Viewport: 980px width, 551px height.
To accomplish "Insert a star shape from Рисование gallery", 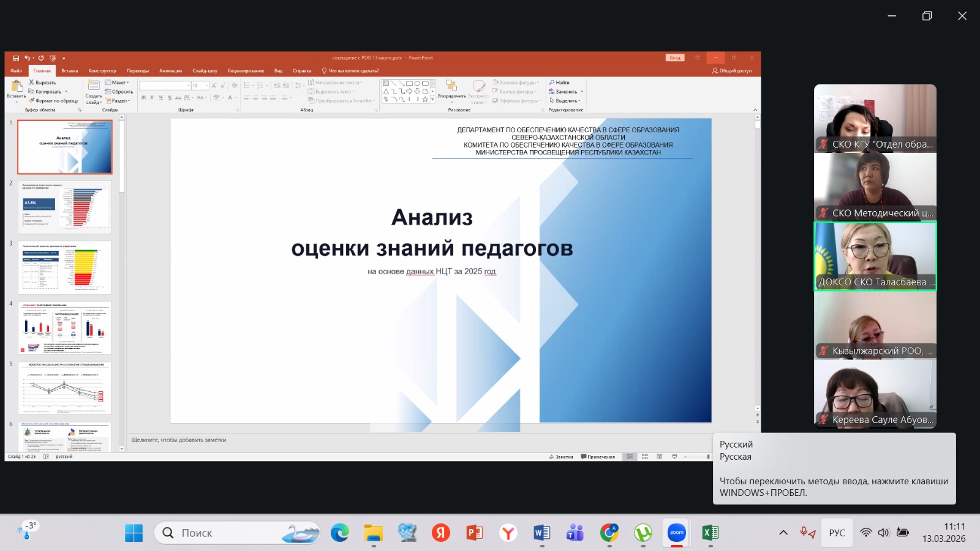I will [426, 99].
